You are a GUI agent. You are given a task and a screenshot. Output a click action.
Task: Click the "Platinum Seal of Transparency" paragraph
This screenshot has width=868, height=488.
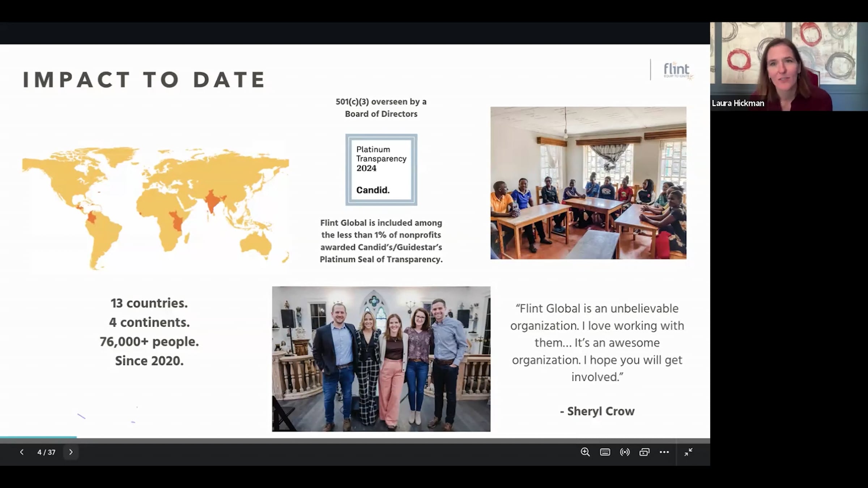coord(381,241)
